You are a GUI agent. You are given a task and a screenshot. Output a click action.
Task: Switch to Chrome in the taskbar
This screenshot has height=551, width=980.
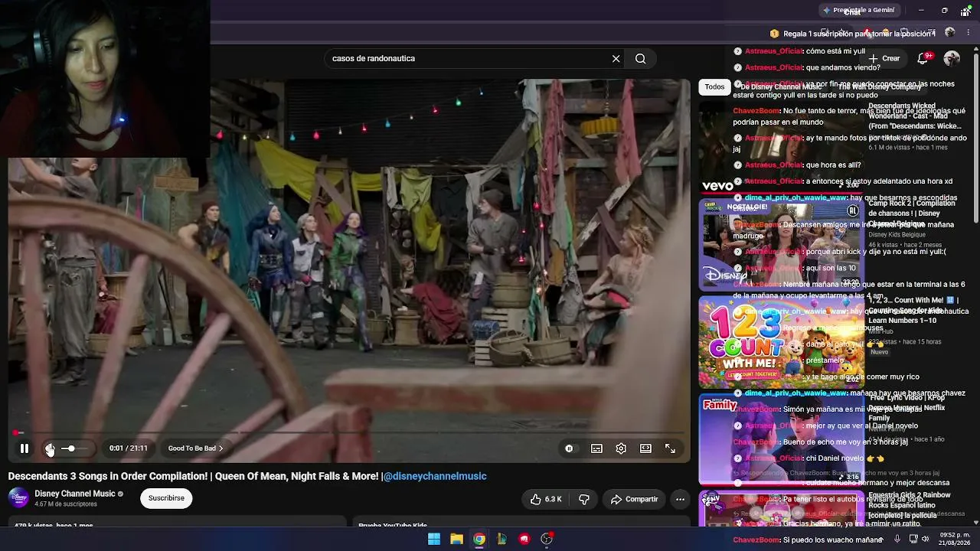click(x=479, y=539)
